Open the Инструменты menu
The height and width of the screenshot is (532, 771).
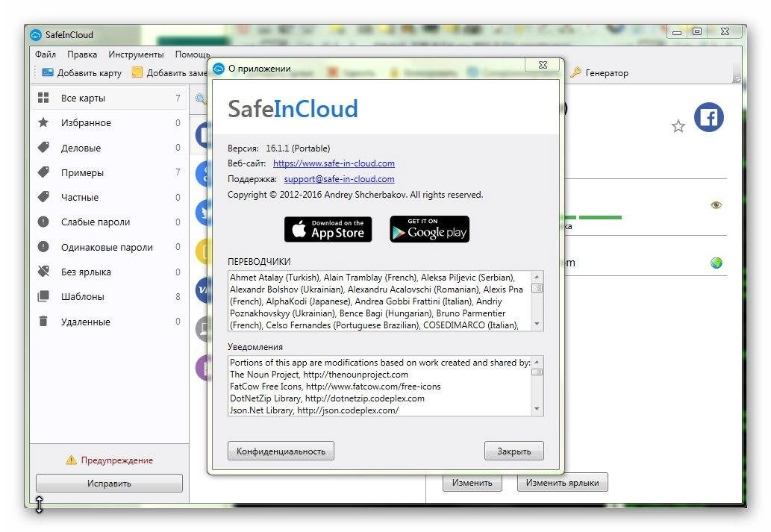point(136,54)
